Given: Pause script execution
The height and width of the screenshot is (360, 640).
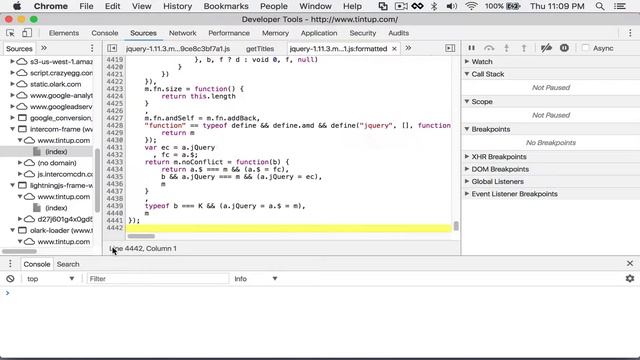Looking at the screenshot, I should [471, 48].
